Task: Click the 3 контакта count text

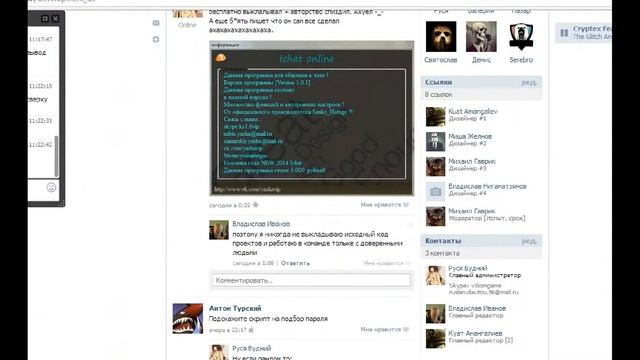Action: click(442, 253)
